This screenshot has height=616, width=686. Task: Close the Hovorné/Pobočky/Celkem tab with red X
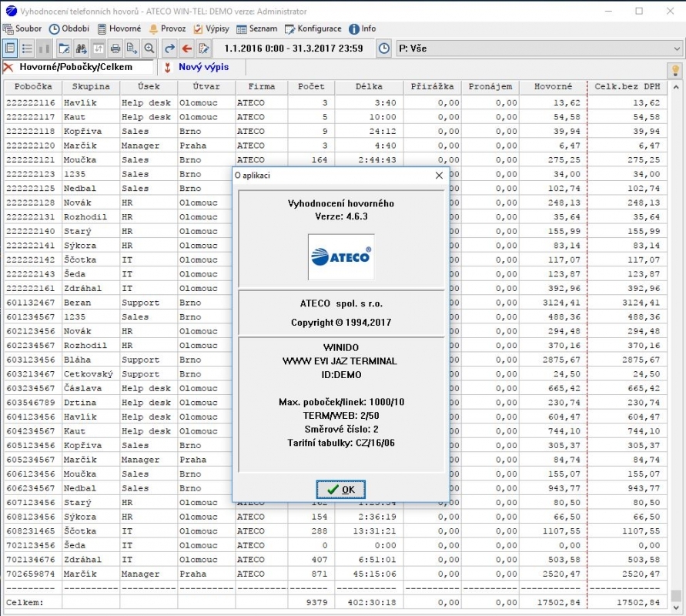[8, 68]
